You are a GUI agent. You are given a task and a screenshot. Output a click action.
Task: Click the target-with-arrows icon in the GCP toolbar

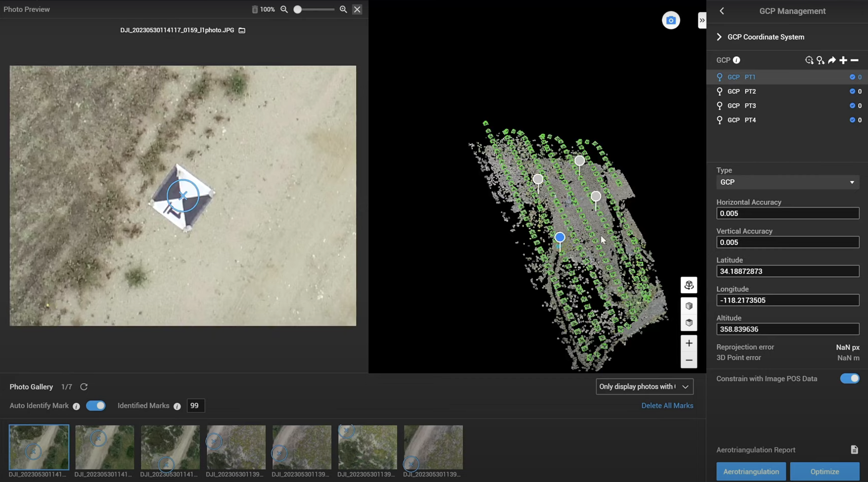(x=809, y=60)
